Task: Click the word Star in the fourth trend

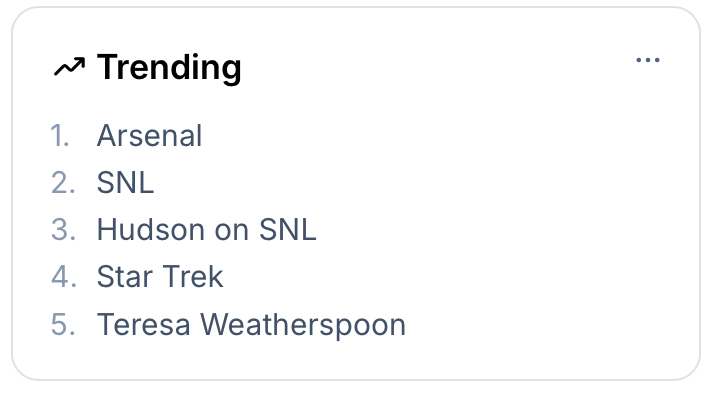Action: (x=126, y=277)
